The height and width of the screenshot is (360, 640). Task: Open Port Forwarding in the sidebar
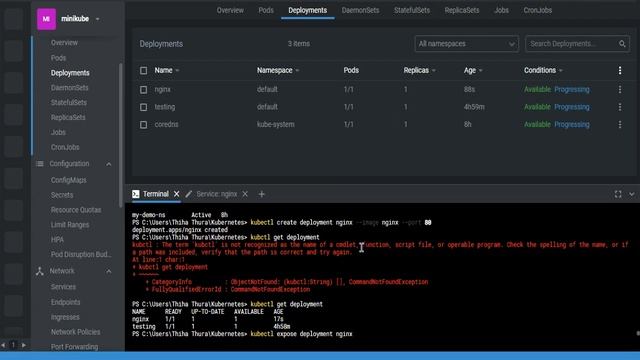[x=74, y=347]
